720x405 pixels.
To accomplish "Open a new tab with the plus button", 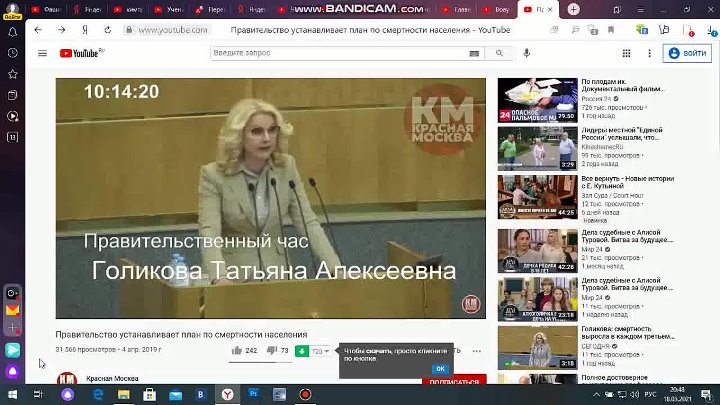I will point(574,9).
